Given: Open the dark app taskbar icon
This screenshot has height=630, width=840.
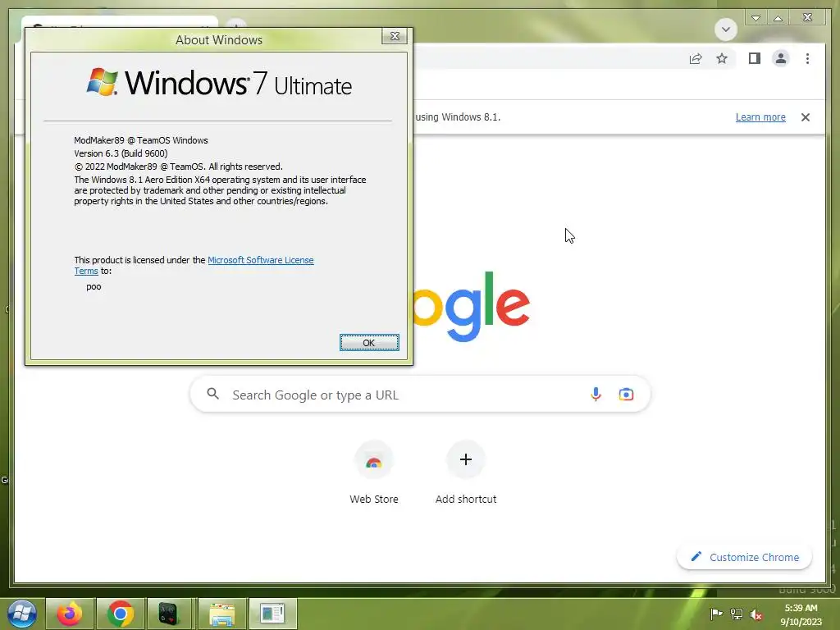Looking at the screenshot, I should pyautogui.click(x=168, y=614).
